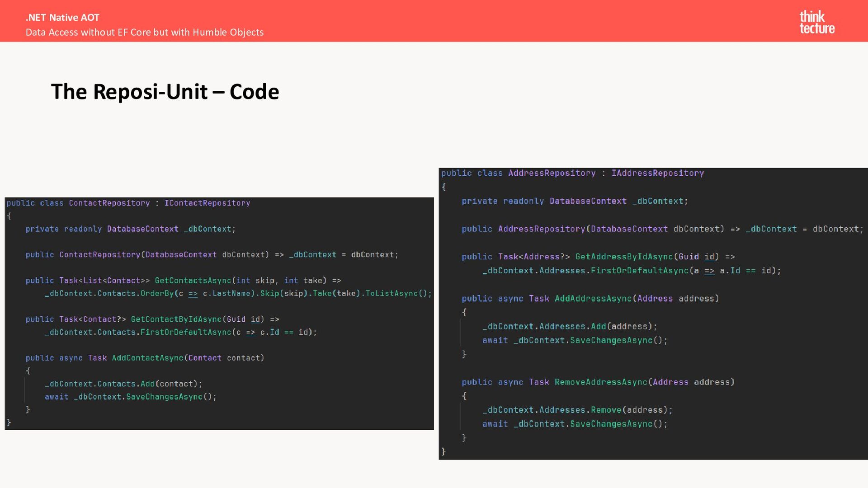Click the AddressRepository '_dbContext' field declaration

pos(575,201)
